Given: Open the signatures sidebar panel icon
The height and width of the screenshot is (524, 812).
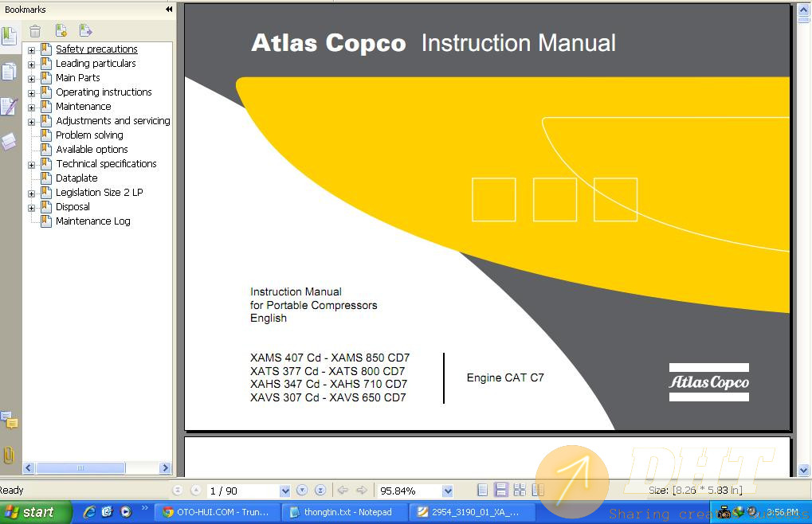Looking at the screenshot, I should click(9, 107).
